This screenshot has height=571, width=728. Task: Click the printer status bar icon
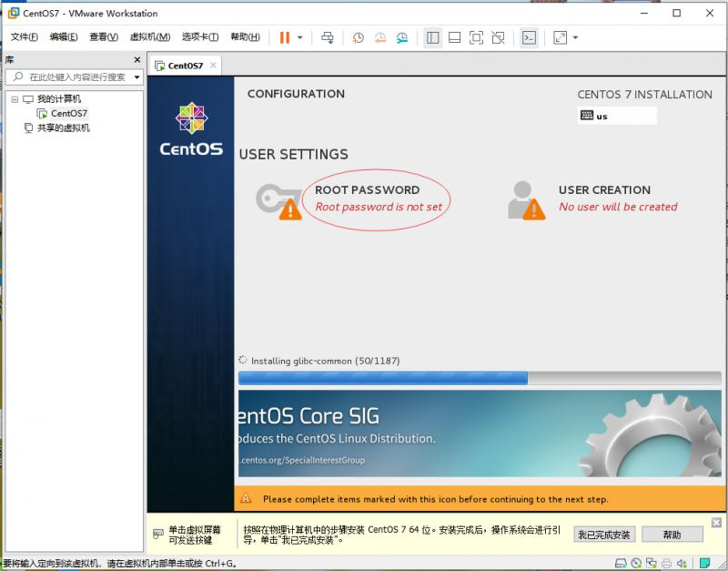(667, 564)
